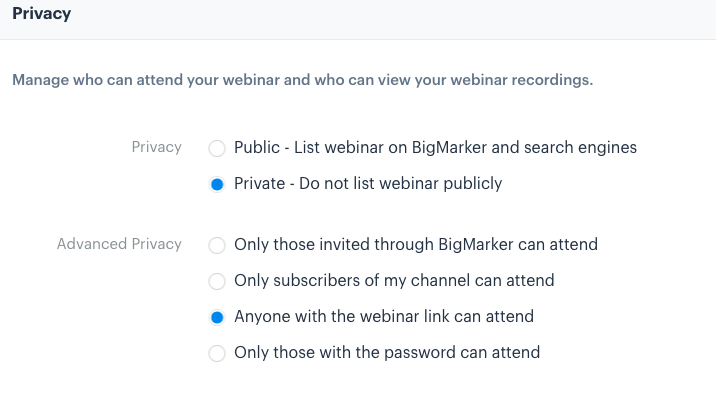Choose the invited through BigMarker radio option
Image resolution: width=716 pixels, height=398 pixels.
[217, 245]
